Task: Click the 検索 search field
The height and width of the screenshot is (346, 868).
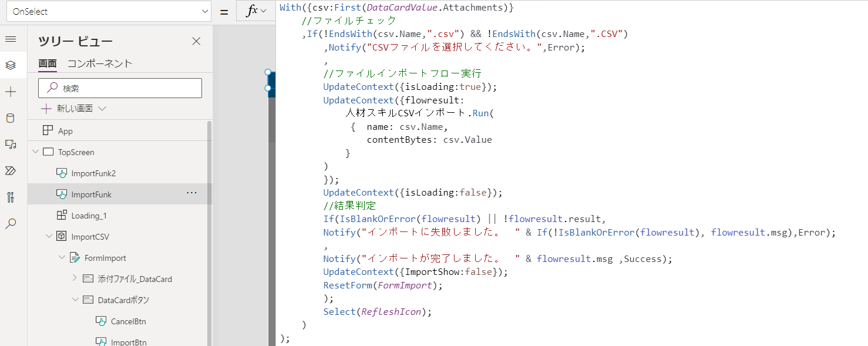Action: (120, 88)
